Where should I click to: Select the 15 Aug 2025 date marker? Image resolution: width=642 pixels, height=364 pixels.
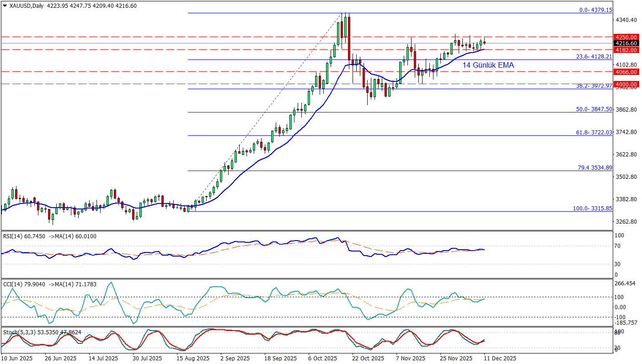click(193, 359)
